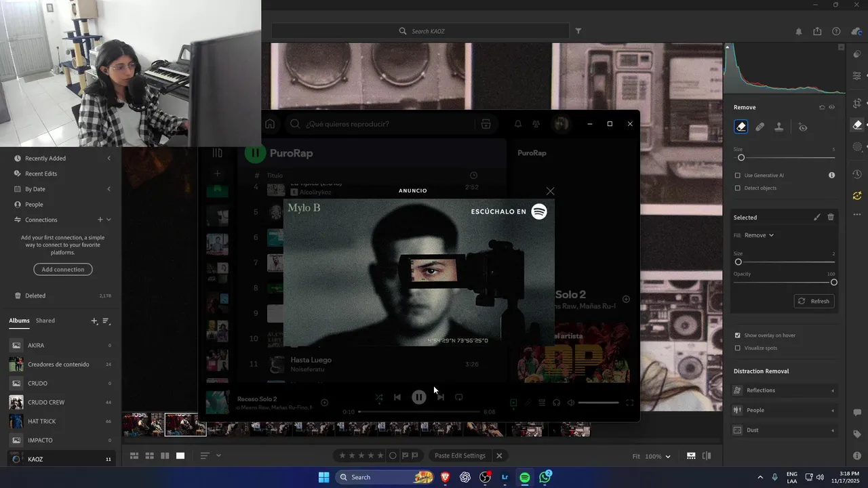
Task: Open the sort order dropdown
Action: coord(211,455)
